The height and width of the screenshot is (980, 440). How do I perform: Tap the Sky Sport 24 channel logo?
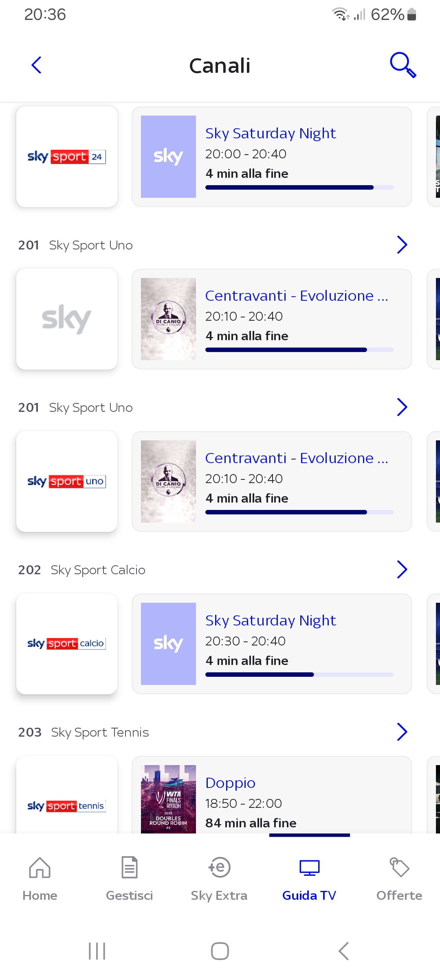click(x=67, y=157)
